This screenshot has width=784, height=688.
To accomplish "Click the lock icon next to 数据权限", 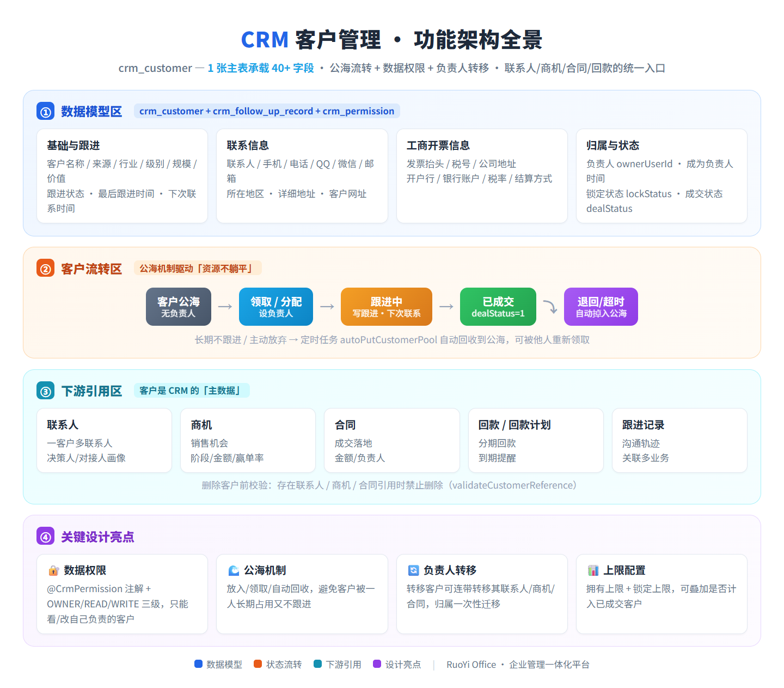I will [53, 570].
